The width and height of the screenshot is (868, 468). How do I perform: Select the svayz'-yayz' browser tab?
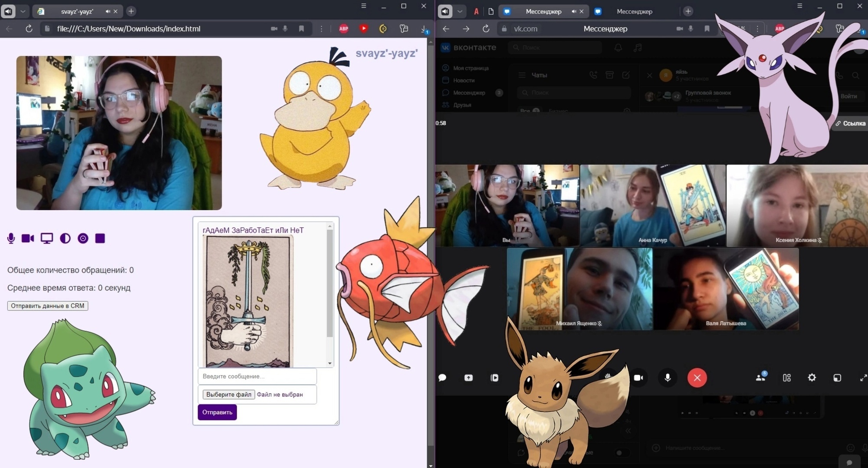tap(77, 11)
